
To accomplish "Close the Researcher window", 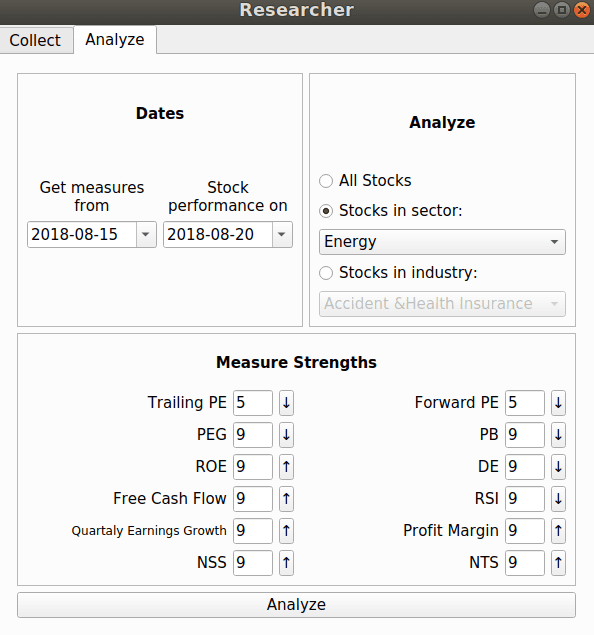I will click(x=582, y=10).
